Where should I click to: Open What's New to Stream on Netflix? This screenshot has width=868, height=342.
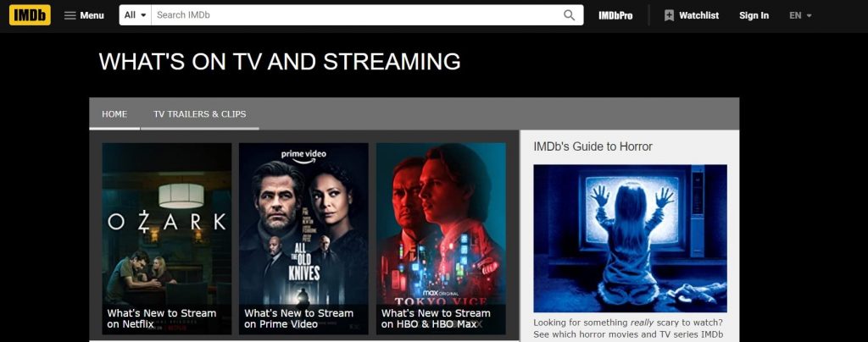[x=162, y=319]
